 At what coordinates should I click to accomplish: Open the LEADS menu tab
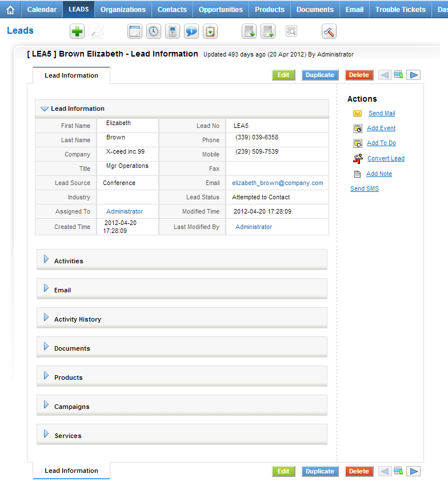tap(79, 10)
